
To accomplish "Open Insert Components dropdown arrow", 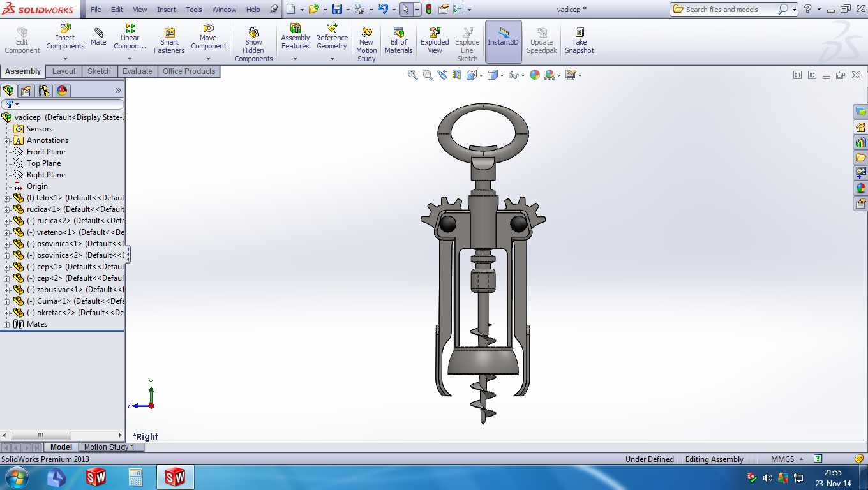I will pyautogui.click(x=65, y=59).
